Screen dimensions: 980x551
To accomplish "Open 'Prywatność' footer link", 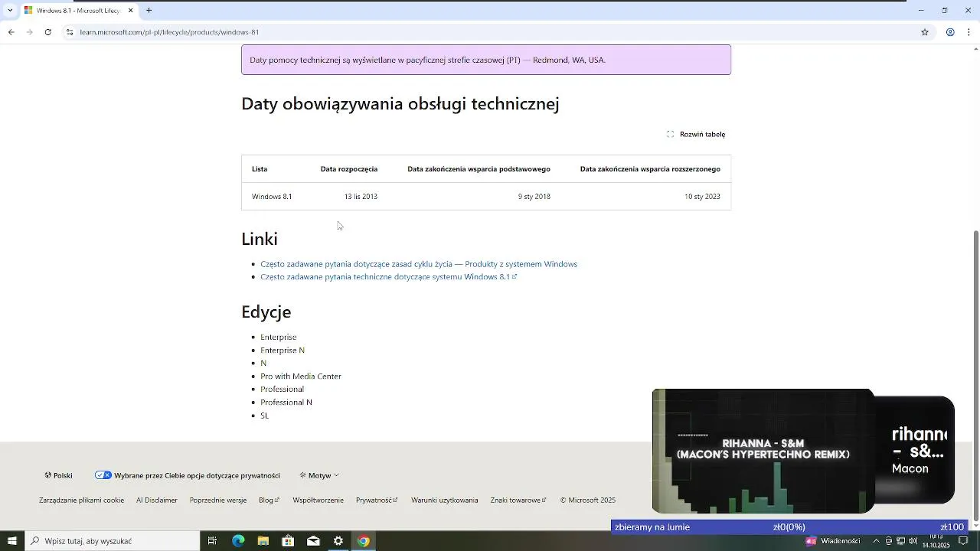I will click(377, 500).
